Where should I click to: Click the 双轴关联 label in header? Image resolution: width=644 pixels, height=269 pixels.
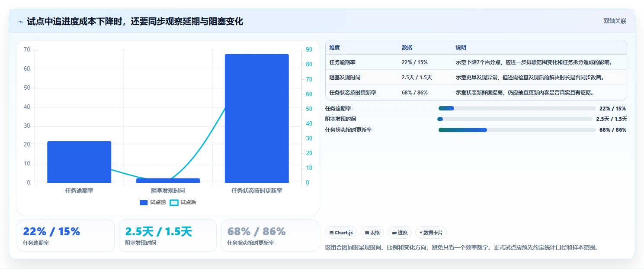[615, 21]
